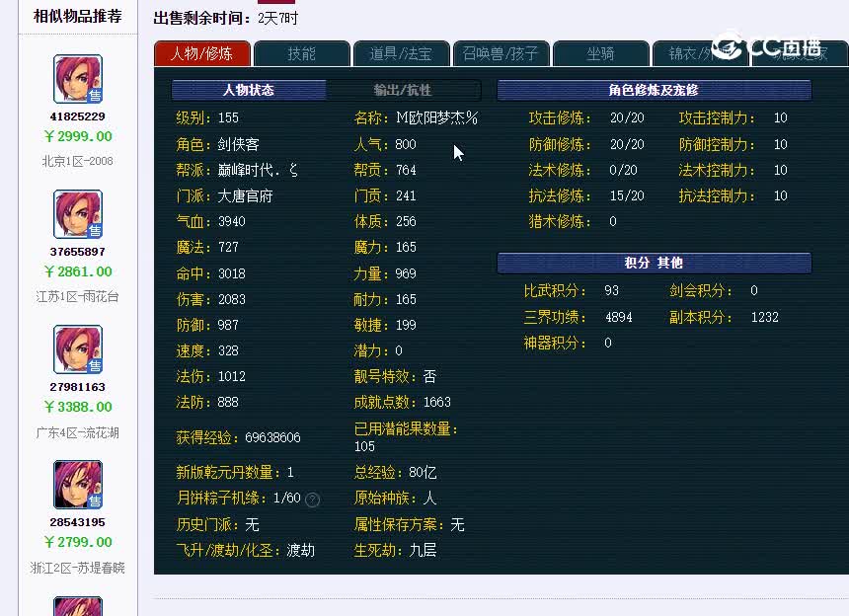Click the 比武积分 93 value
Viewport: 849px width, 616px height.
click(612, 290)
